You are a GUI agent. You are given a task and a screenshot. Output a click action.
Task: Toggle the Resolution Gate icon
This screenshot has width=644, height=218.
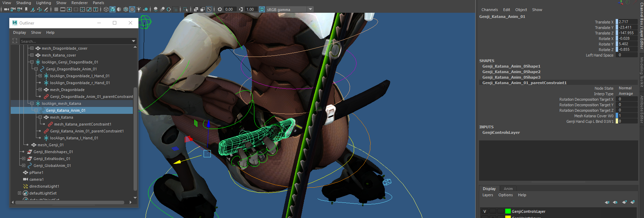(69, 9)
